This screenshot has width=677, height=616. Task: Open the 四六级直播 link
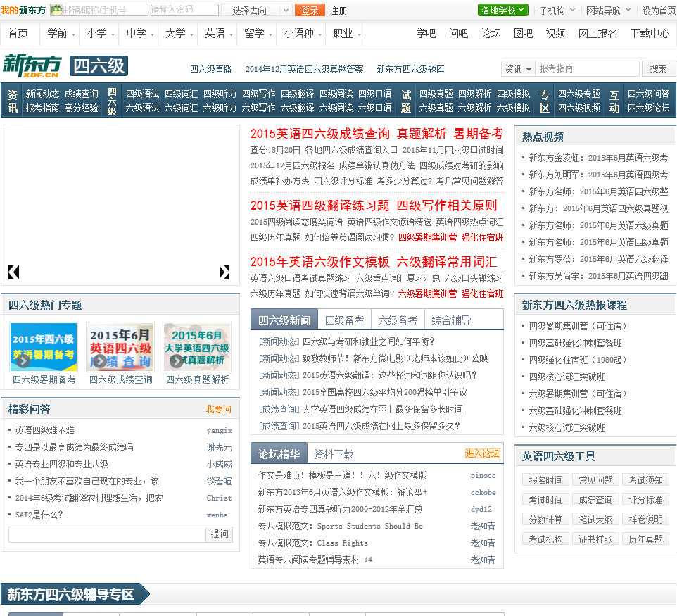[210, 69]
